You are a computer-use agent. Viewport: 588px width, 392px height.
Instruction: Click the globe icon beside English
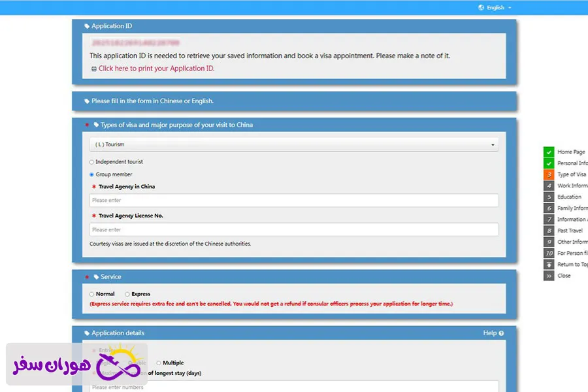pos(482,8)
